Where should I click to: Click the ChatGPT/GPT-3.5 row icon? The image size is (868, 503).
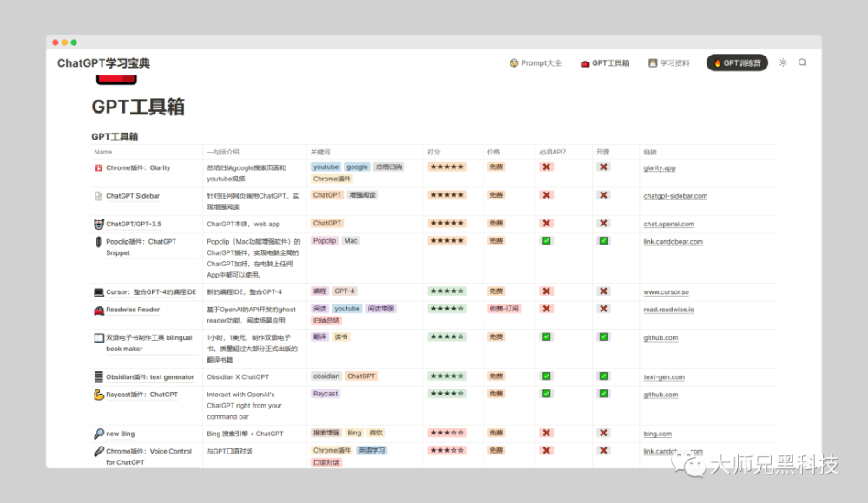[x=99, y=224]
